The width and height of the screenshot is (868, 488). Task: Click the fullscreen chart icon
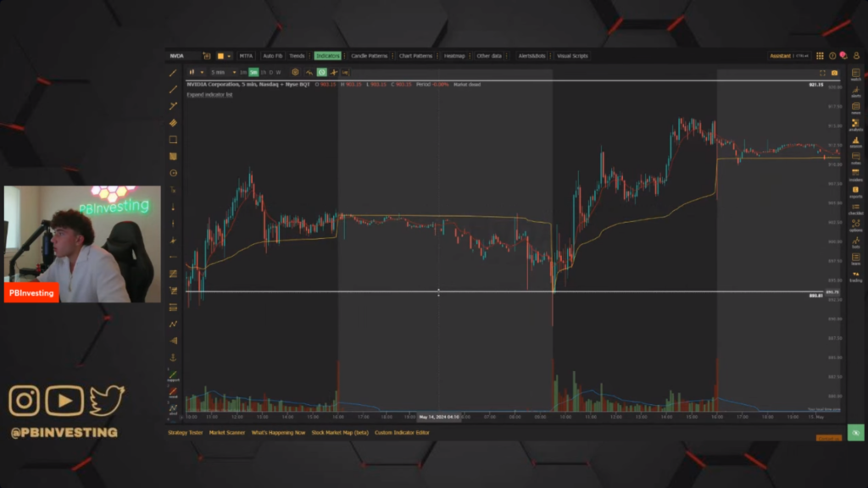(x=822, y=73)
